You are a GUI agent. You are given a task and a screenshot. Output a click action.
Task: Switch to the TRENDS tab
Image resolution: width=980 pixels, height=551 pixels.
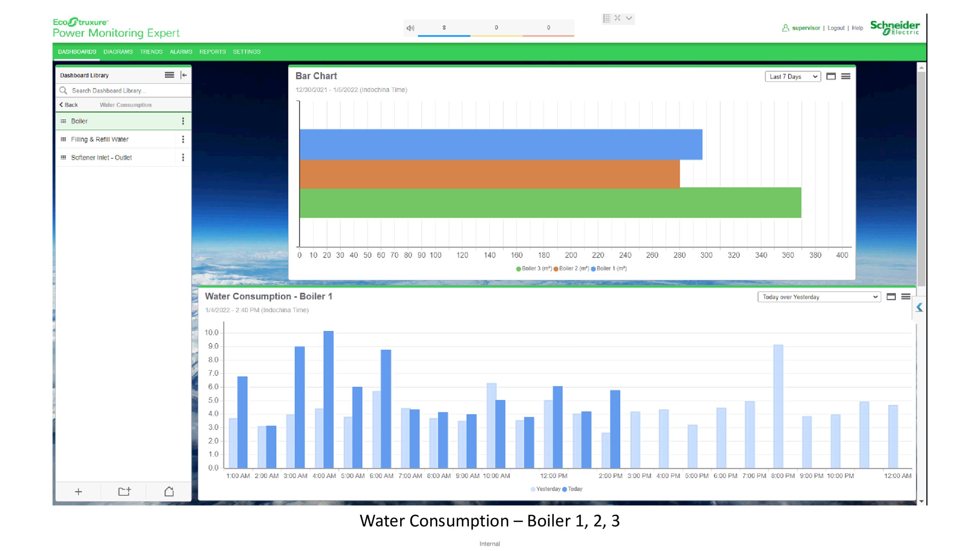coord(151,52)
